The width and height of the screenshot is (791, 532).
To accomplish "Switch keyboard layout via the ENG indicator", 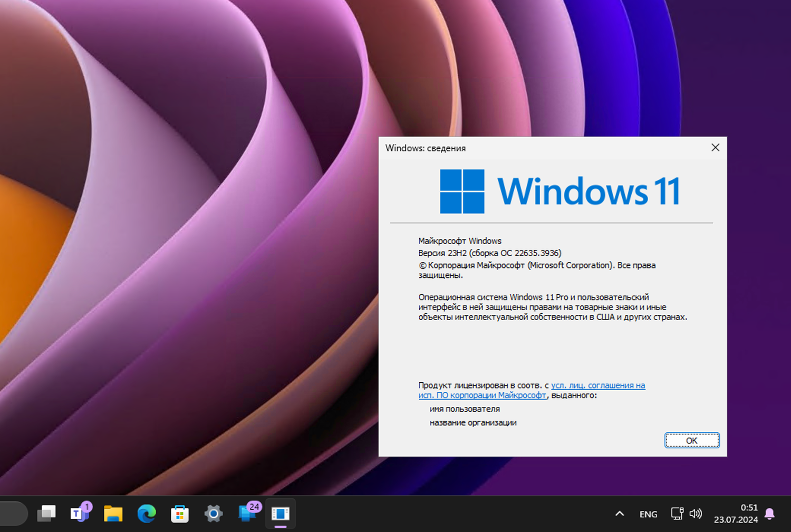I will [648, 514].
